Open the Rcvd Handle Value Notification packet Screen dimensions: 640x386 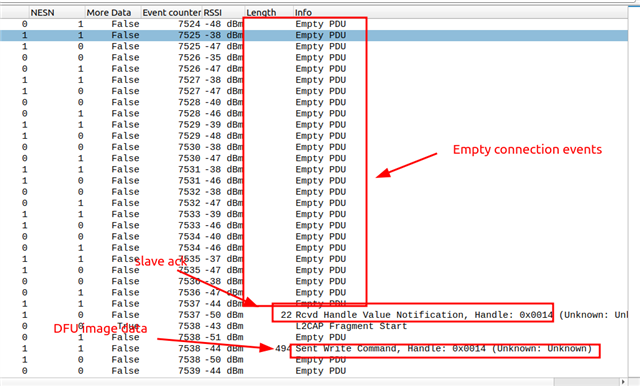pos(314,315)
